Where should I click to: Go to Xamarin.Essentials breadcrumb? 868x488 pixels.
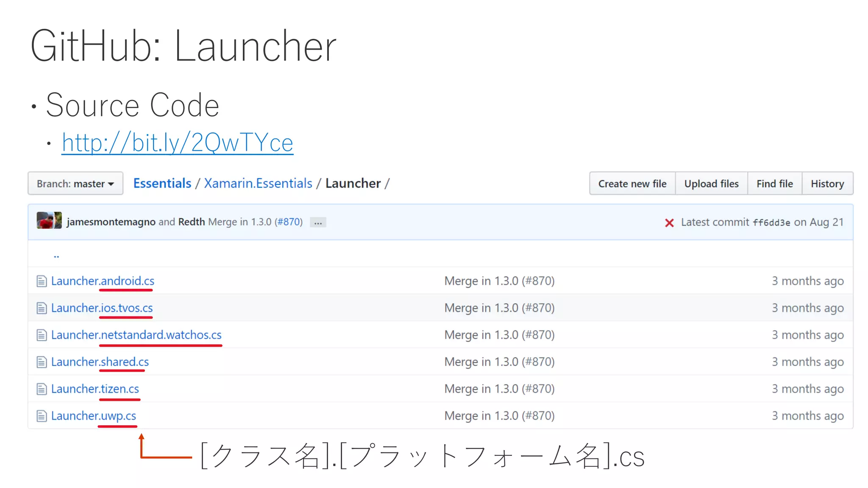click(x=258, y=183)
